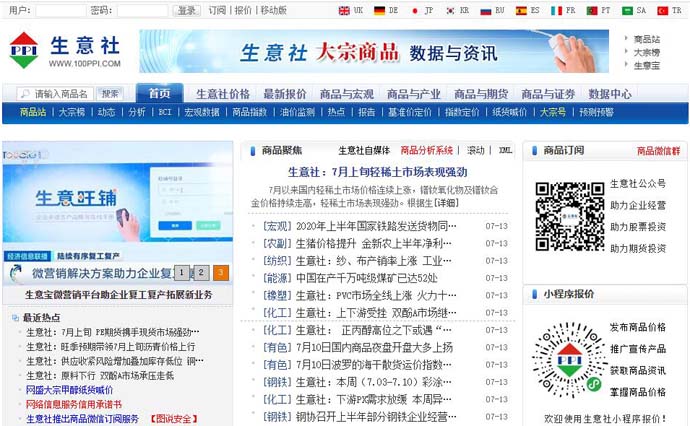Viewport: 690px width, 426px height.
Task: Click the 登录 login button
Action: tap(187, 11)
